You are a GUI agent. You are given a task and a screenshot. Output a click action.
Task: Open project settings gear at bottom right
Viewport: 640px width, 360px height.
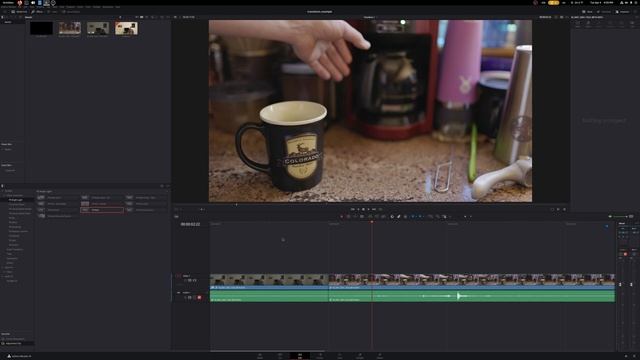tap(634, 356)
